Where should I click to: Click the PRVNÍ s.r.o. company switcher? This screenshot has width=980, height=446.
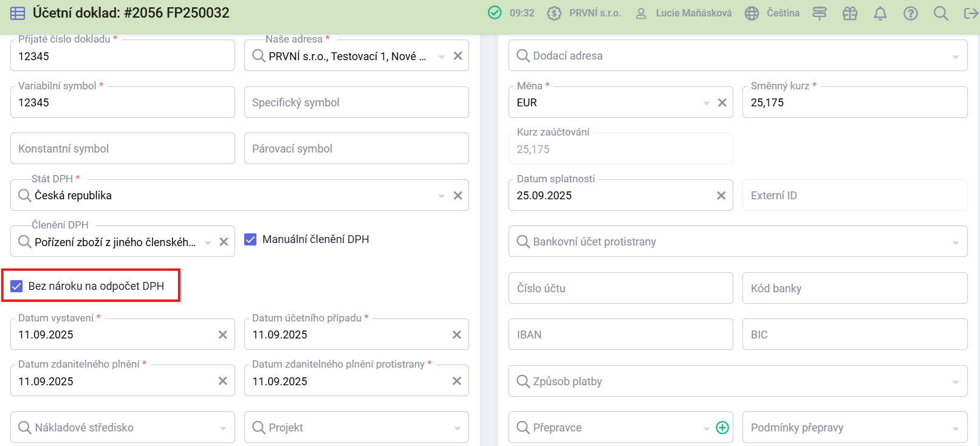(x=584, y=13)
